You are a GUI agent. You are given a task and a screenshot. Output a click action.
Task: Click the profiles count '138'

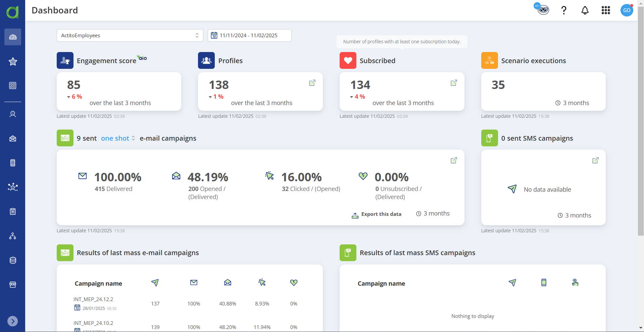[x=219, y=85]
